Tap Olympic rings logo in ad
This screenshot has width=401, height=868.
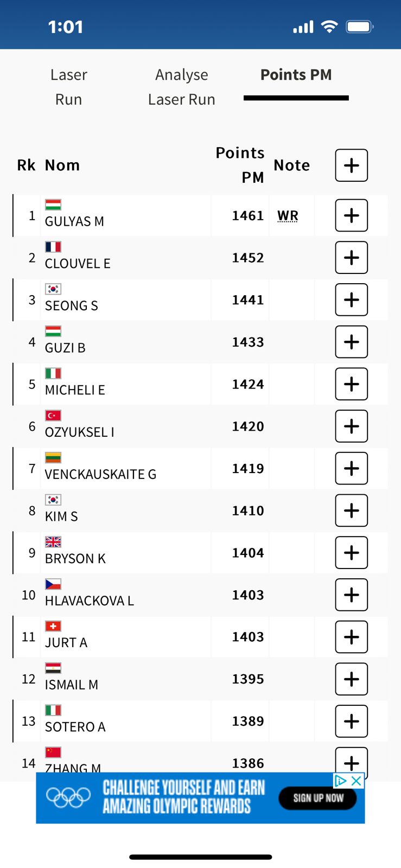coord(68,797)
